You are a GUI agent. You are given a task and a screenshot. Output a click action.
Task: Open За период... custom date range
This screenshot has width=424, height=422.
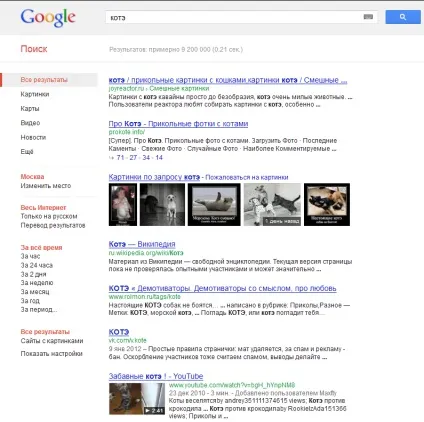(39, 310)
